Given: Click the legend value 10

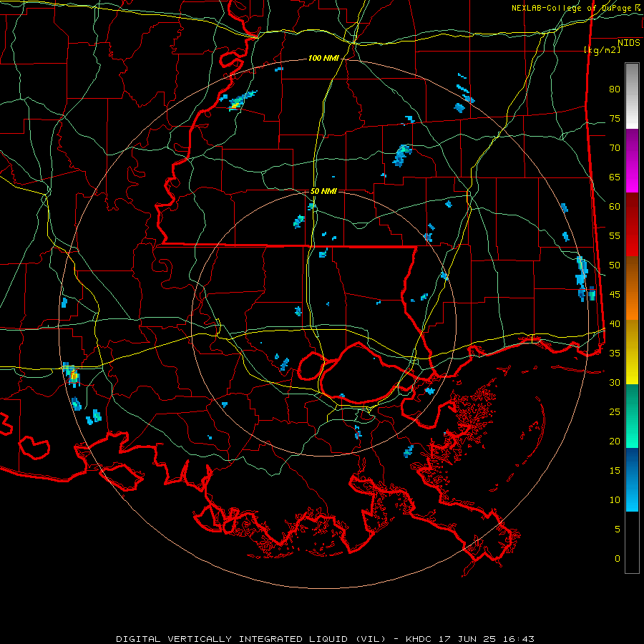Looking at the screenshot, I should (x=615, y=500).
